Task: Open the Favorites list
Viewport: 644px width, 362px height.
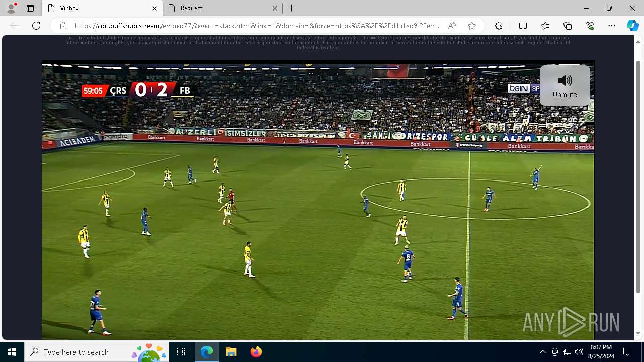Action: coord(545,26)
